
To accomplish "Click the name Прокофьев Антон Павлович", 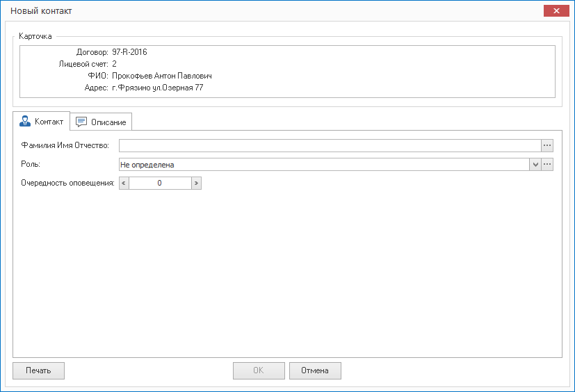I will pyautogui.click(x=162, y=76).
